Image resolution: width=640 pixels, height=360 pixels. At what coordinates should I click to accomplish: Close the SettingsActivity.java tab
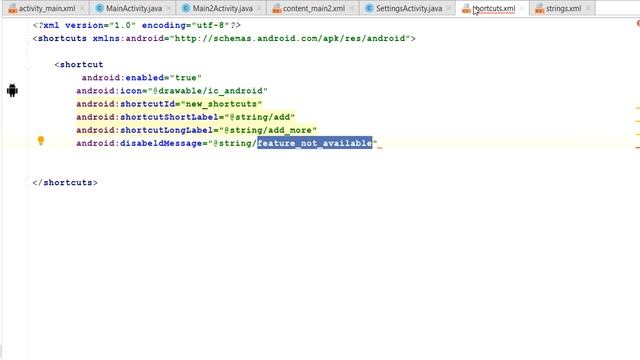pos(449,8)
